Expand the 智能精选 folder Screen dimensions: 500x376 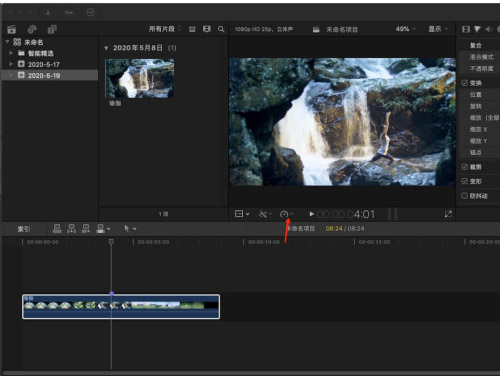pyautogui.click(x=11, y=53)
